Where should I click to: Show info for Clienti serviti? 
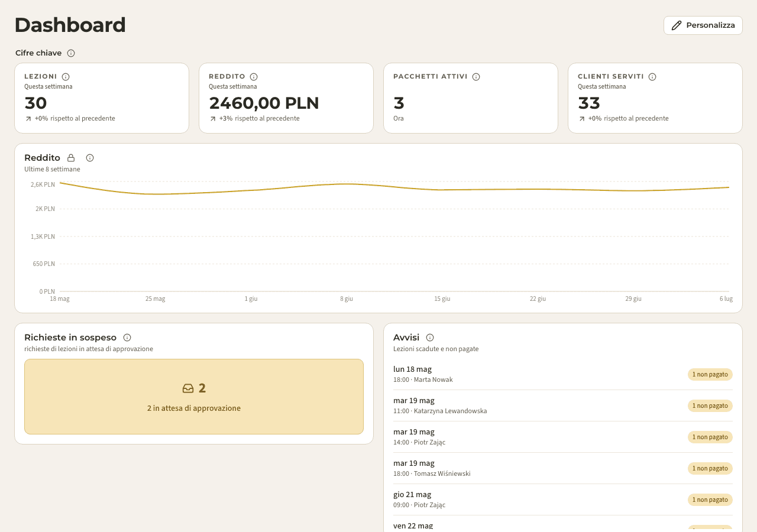pos(652,77)
